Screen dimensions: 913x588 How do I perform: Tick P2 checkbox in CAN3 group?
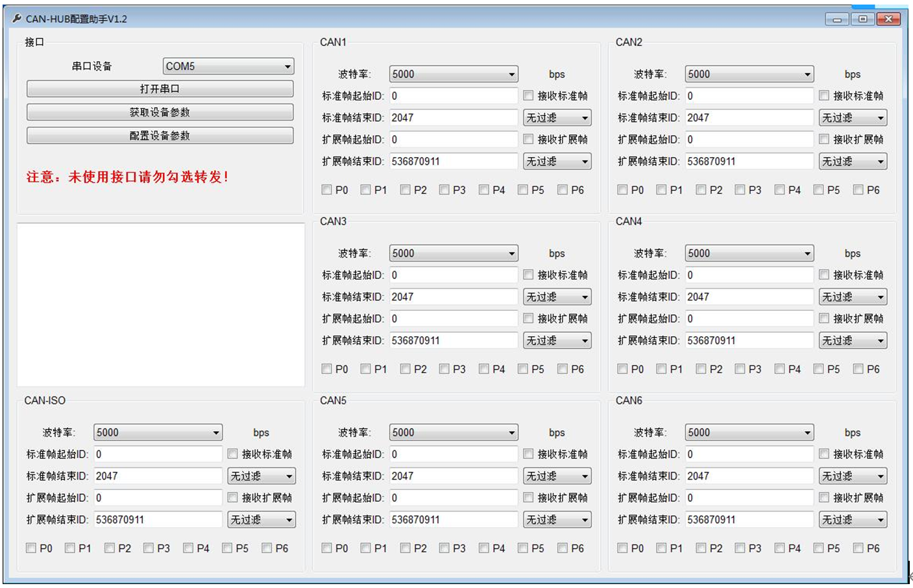point(405,369)
